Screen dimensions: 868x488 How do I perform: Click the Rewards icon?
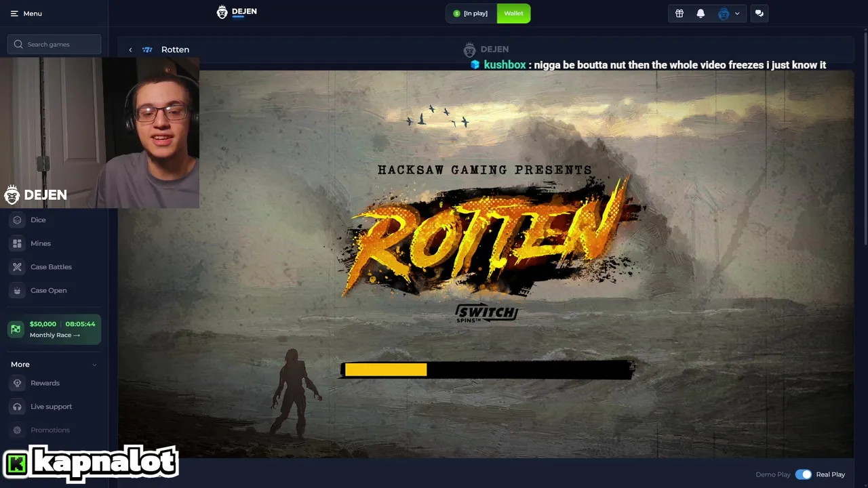click(x=17, y=383)
